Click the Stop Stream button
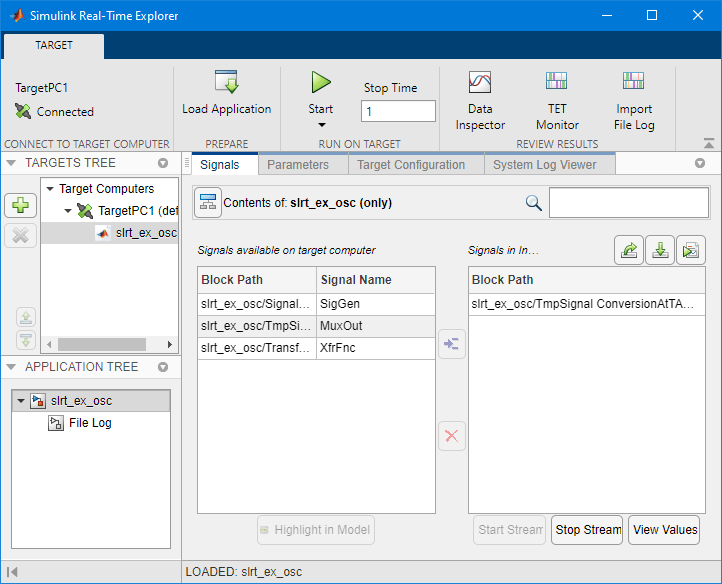The width and height of the screenshot is (722, 584). point(587,530)
